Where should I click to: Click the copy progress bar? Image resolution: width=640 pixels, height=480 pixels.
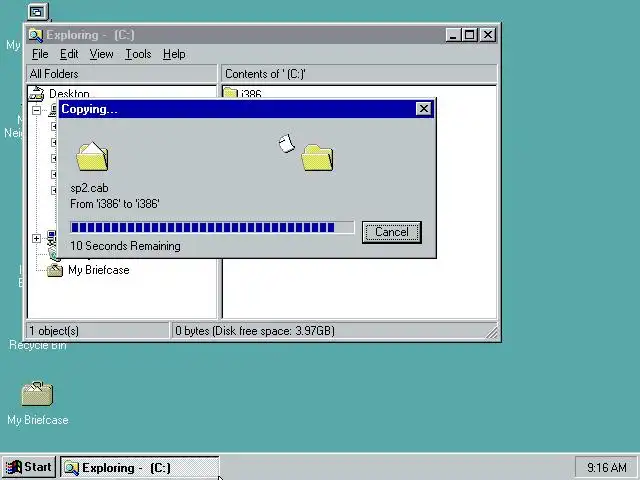point(212,227)
